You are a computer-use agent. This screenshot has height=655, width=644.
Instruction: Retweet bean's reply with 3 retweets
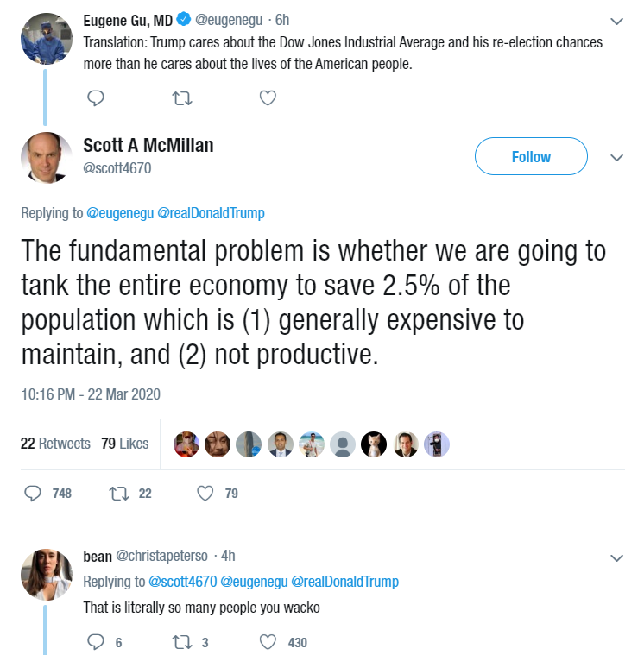(182, 642)
